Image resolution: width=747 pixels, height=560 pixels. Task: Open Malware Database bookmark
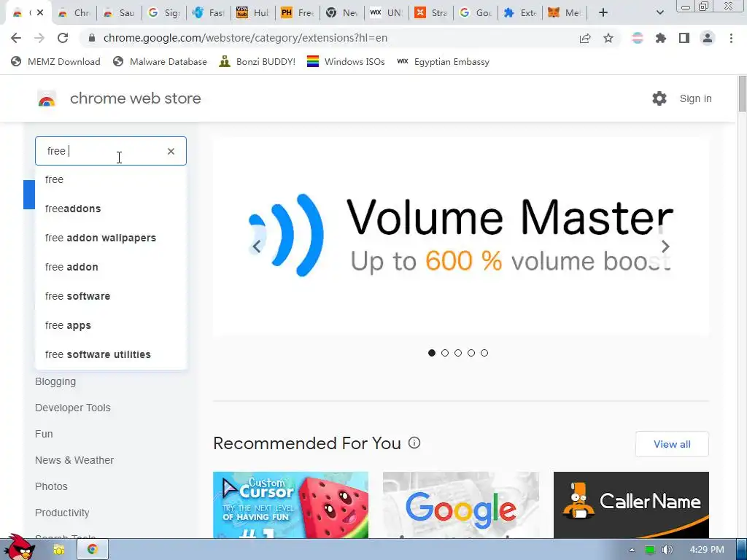coord(160,62)
